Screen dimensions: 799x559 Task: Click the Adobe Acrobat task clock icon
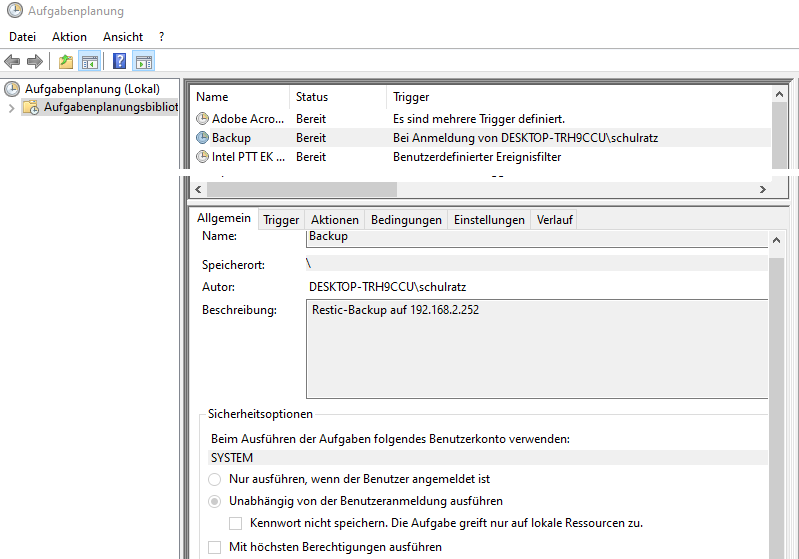click(x=203, y=118)
